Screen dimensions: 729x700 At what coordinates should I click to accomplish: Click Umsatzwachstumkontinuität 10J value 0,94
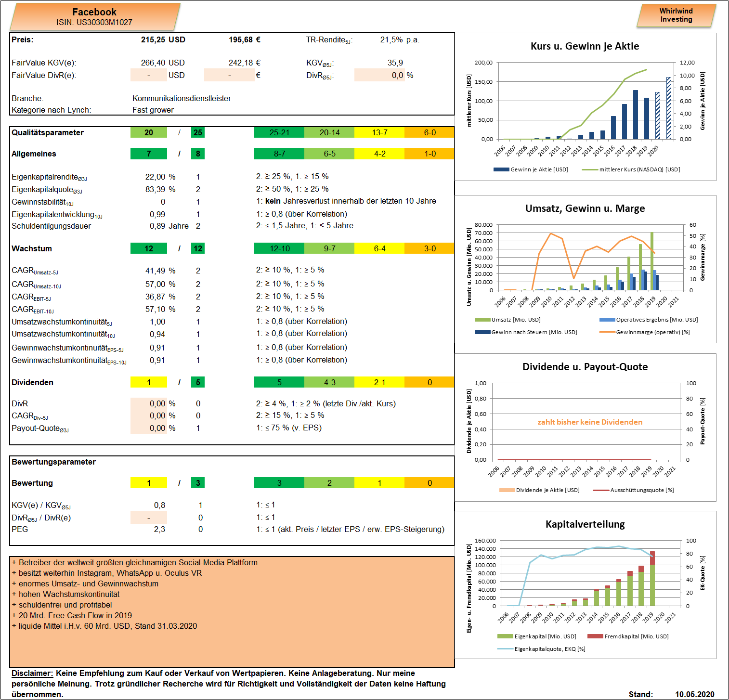[x=157, y=335]
